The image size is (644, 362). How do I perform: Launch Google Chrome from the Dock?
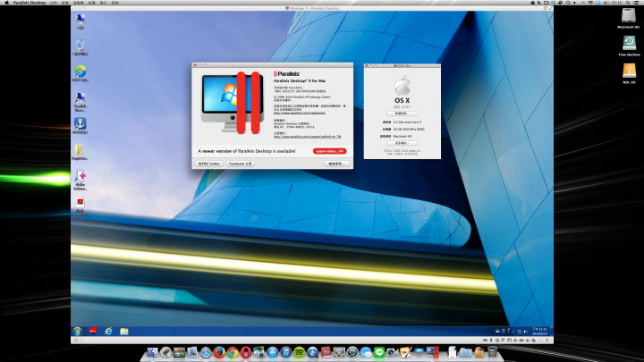233,352
